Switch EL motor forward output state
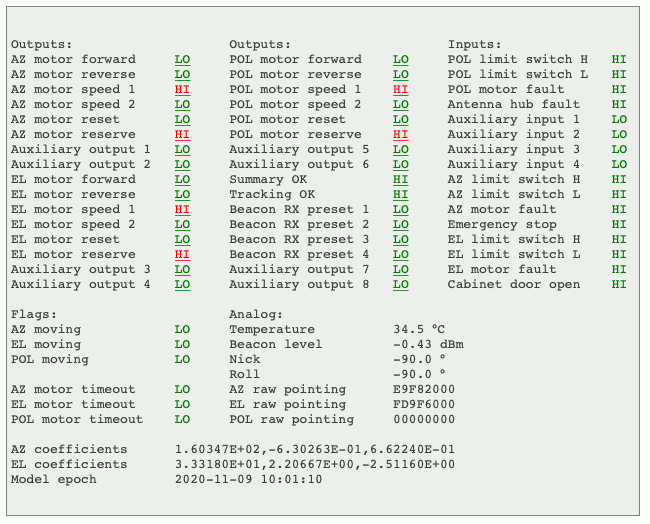The width and height of the screenshot is (650, 524). [182, 180]
